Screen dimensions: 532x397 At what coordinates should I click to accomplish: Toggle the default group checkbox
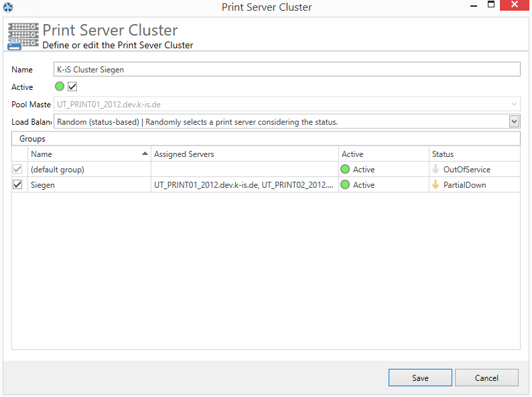[x=17, y=169]
